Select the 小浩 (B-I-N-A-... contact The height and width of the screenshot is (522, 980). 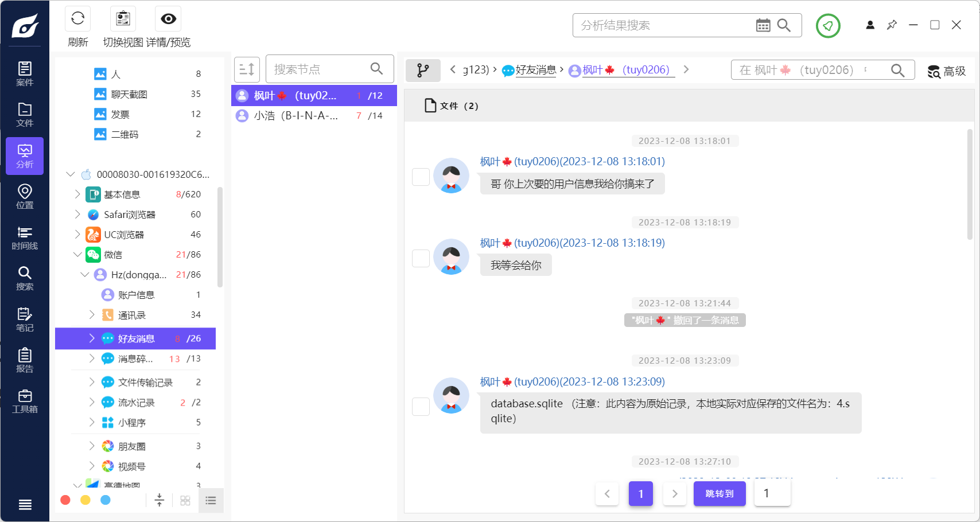[x=314, y=116]
